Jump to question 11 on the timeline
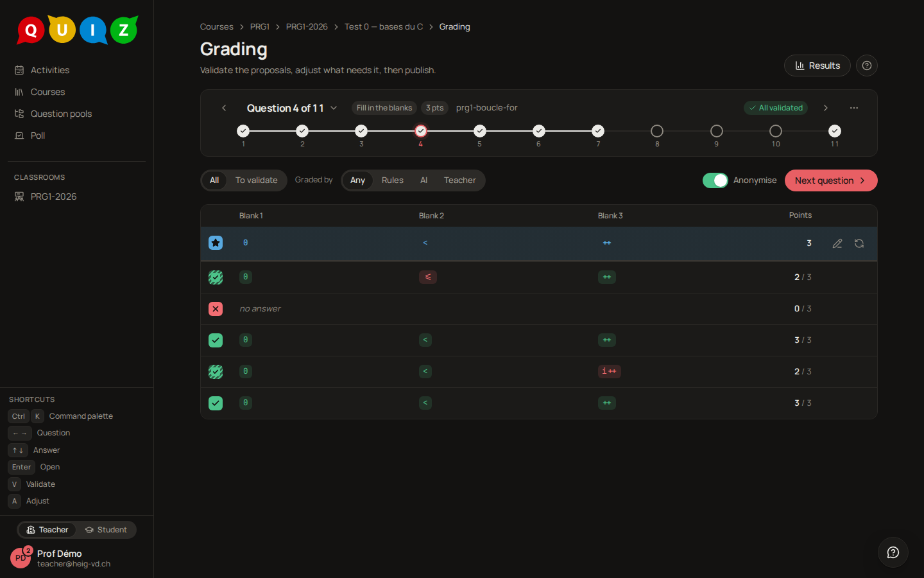924x578 pixels. click(x=835, y=131)
